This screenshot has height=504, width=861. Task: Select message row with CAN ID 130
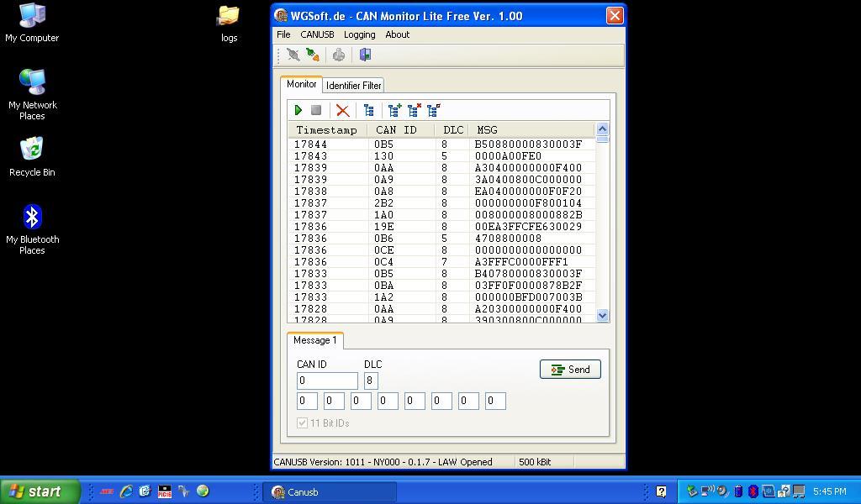[441, 156]
